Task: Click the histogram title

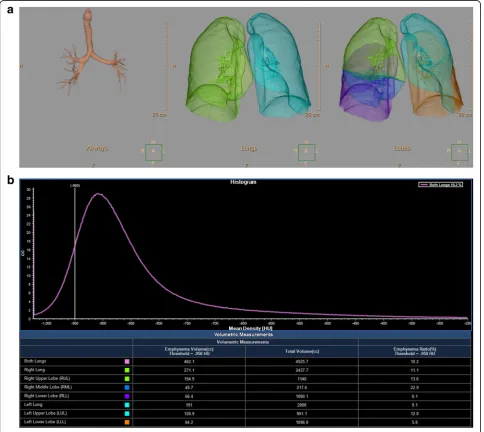Action: pyautogui.click(x=243, y=182)
